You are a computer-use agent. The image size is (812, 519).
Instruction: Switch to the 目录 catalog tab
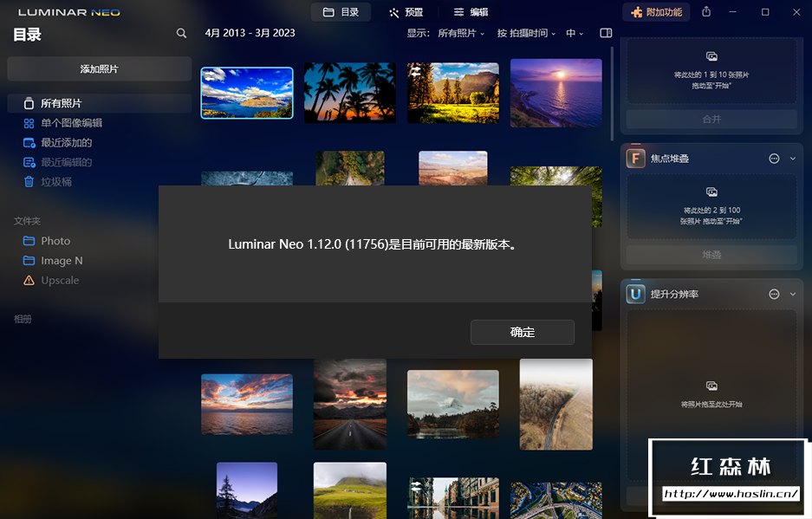tap(341, 12)
